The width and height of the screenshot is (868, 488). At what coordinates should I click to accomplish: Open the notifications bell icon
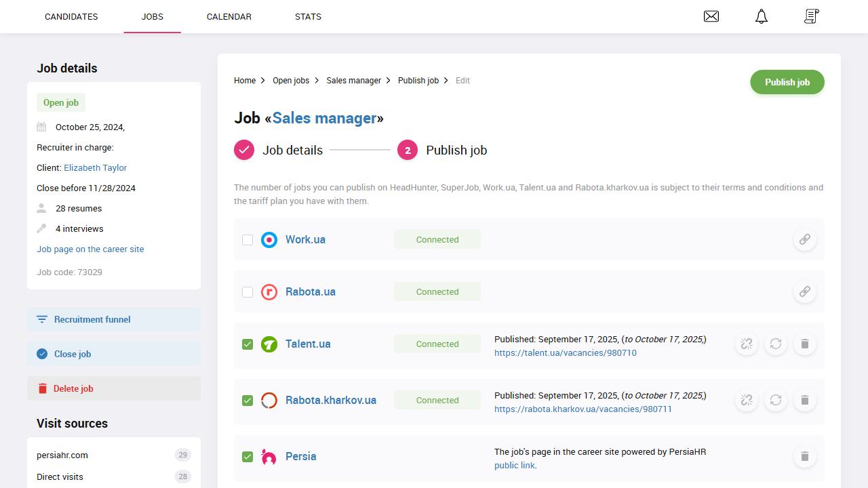[x=761, y=16]
